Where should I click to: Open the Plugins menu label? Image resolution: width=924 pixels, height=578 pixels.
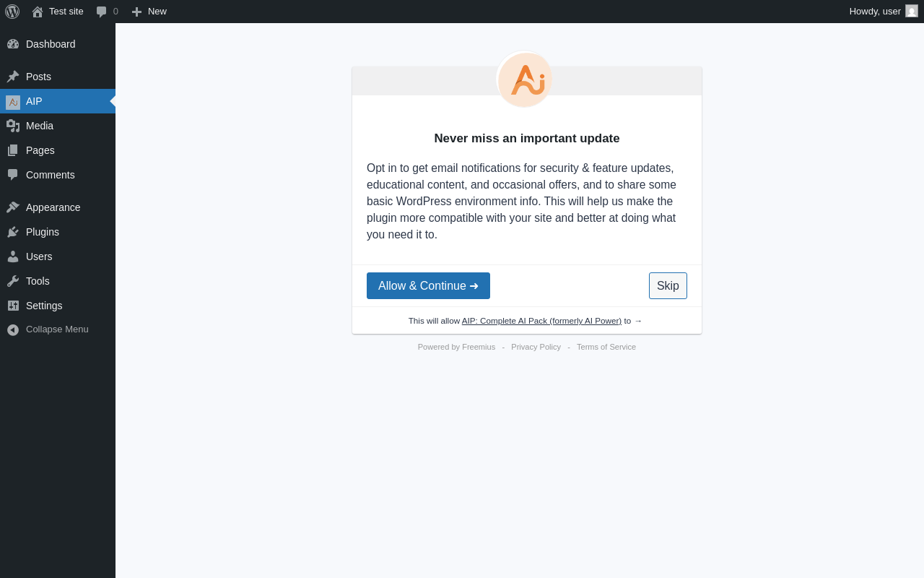pyautogui.click(x=43, y=232)
